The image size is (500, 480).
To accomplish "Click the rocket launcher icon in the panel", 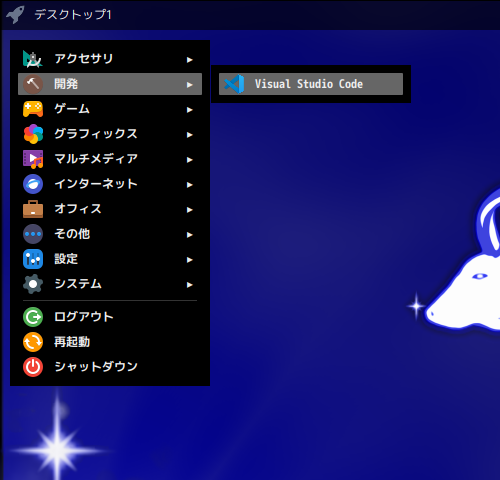I will (15, 15).
